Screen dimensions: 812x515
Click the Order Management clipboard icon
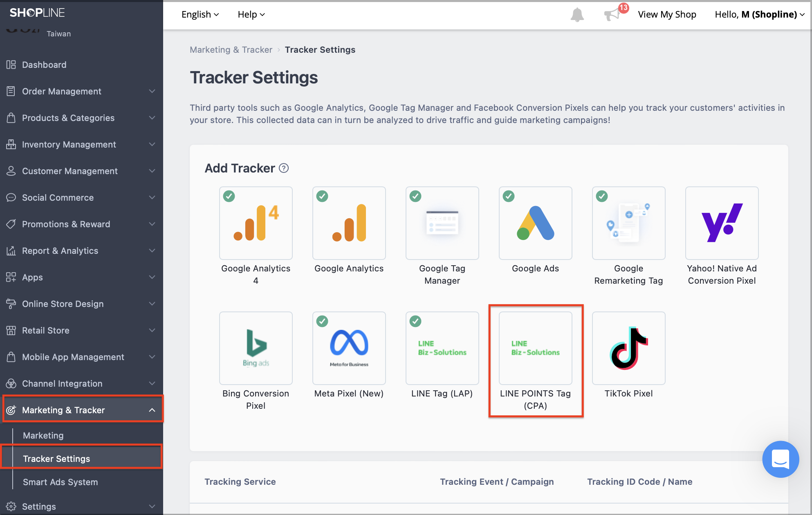tap(11, 91)
